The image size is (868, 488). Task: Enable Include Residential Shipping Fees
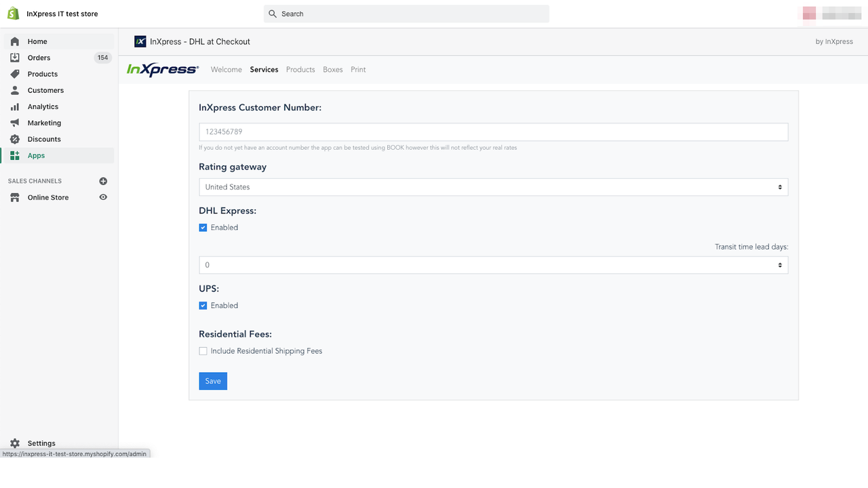[x=203, y=350]
